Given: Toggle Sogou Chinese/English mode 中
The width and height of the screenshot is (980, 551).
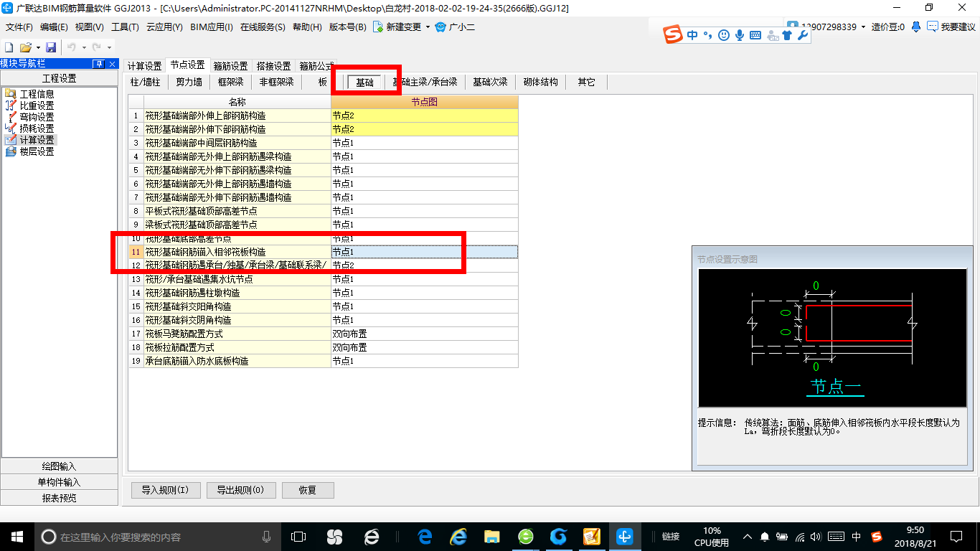Looking at the screenshot, I should pyautogui.click(x=692, y=34).
